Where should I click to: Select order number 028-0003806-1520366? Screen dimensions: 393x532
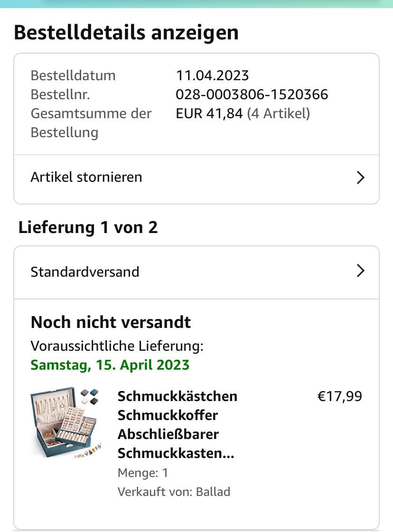point(252,94)
